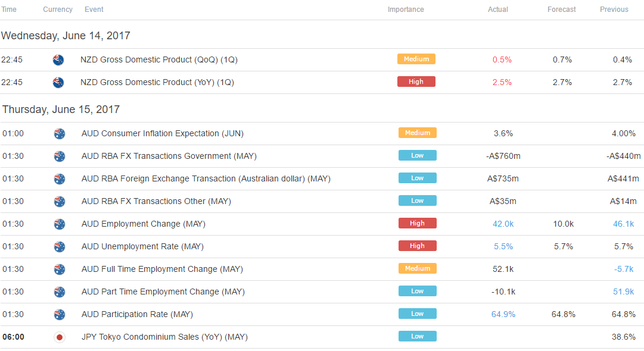Click Australian flag beside RBA FX Transactions Other
644x351 pixels.
tap(60, 201)
